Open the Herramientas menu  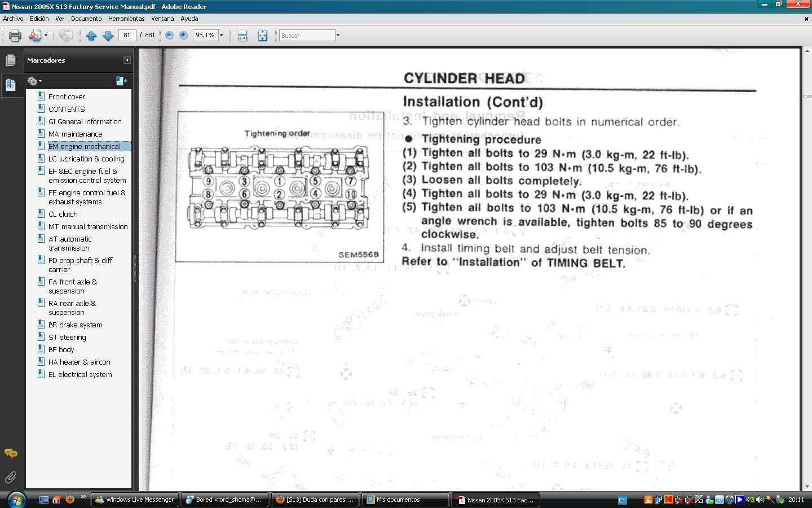point(126,19)
